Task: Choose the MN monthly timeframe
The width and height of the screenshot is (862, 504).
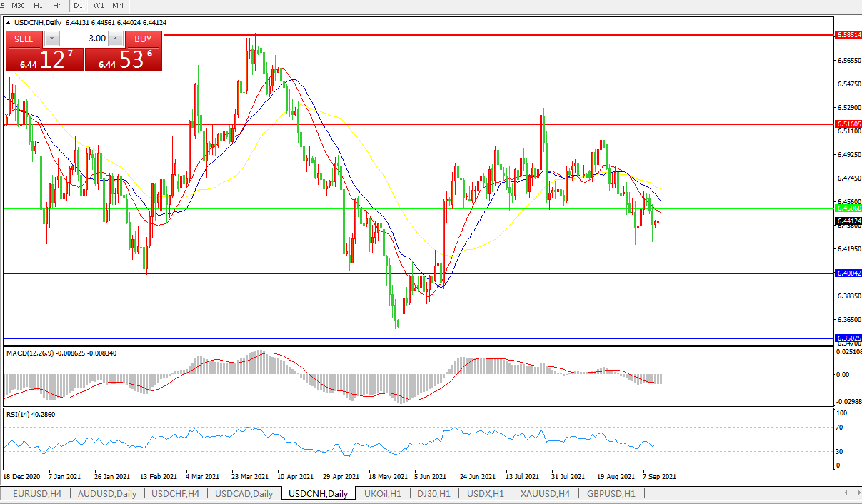Action: 118,6
